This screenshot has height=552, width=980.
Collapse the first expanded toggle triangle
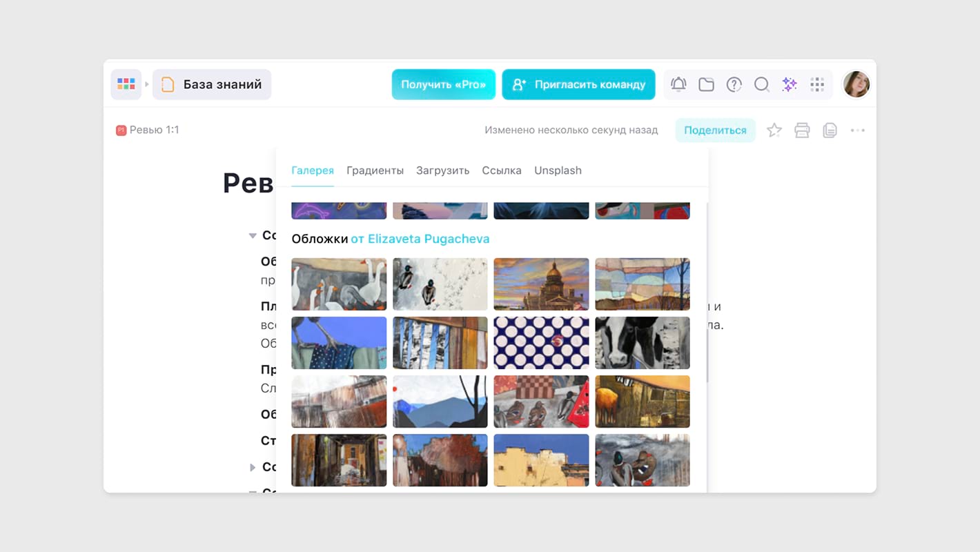click(x=253, y=236)
